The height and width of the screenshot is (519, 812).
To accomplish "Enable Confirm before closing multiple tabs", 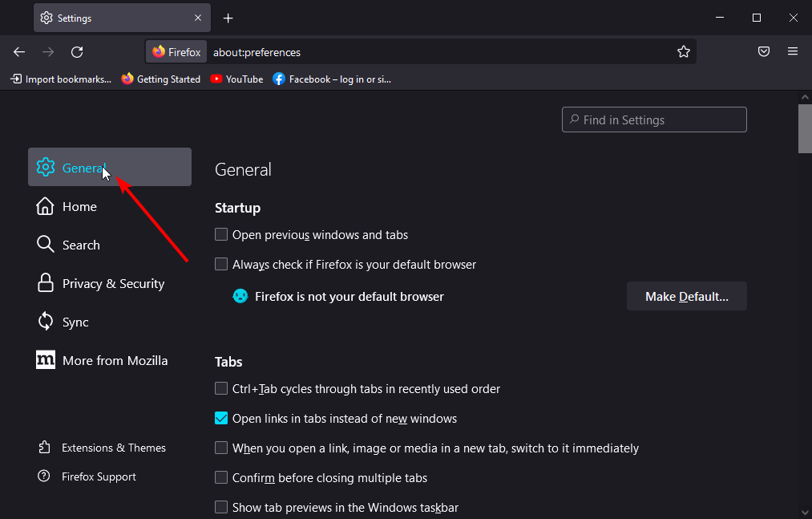I will click(220, 477).
